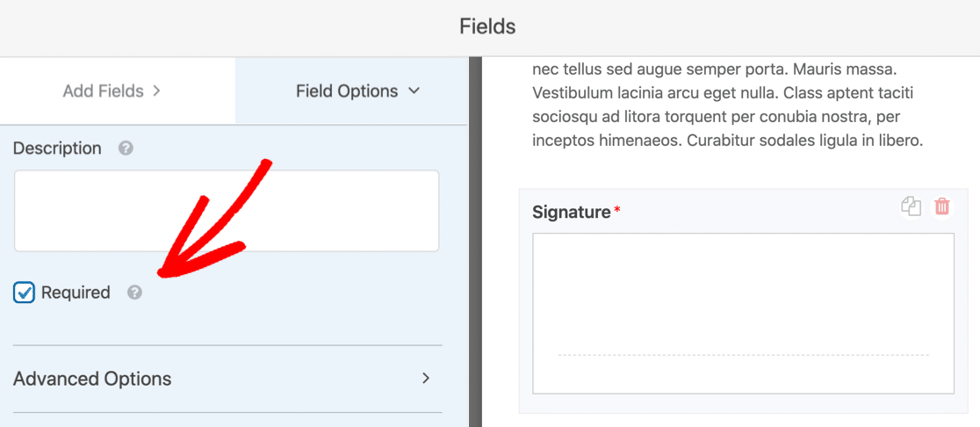
Task: Click the dotted signature line
Action: pos(743,355)
